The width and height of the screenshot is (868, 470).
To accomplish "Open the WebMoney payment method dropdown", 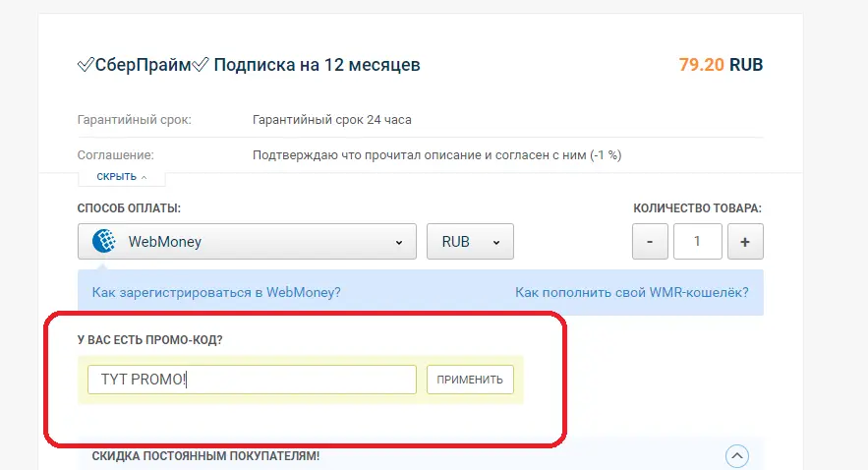I will point(247,241).
